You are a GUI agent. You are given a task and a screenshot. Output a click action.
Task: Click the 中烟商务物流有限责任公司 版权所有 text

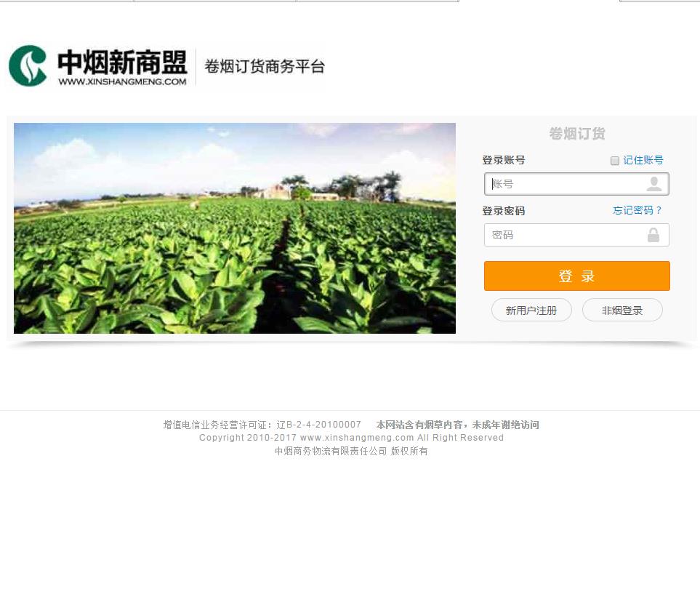pyautogui.click(x=351, y=451)
